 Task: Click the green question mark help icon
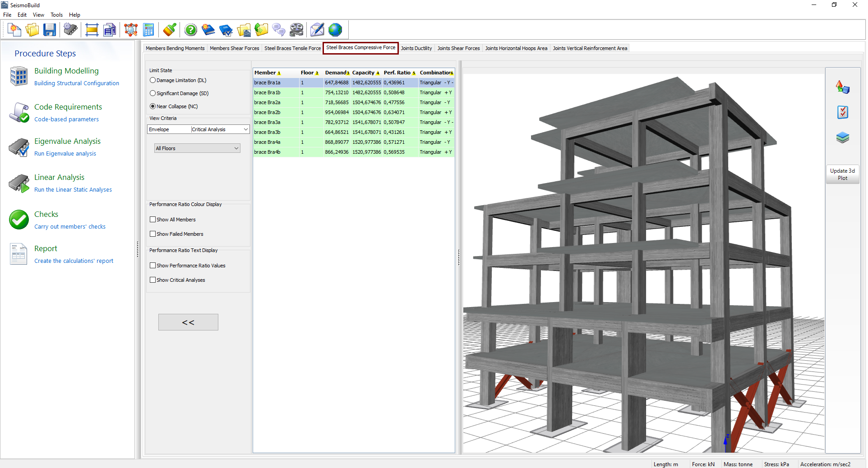[x=191, y=30]
